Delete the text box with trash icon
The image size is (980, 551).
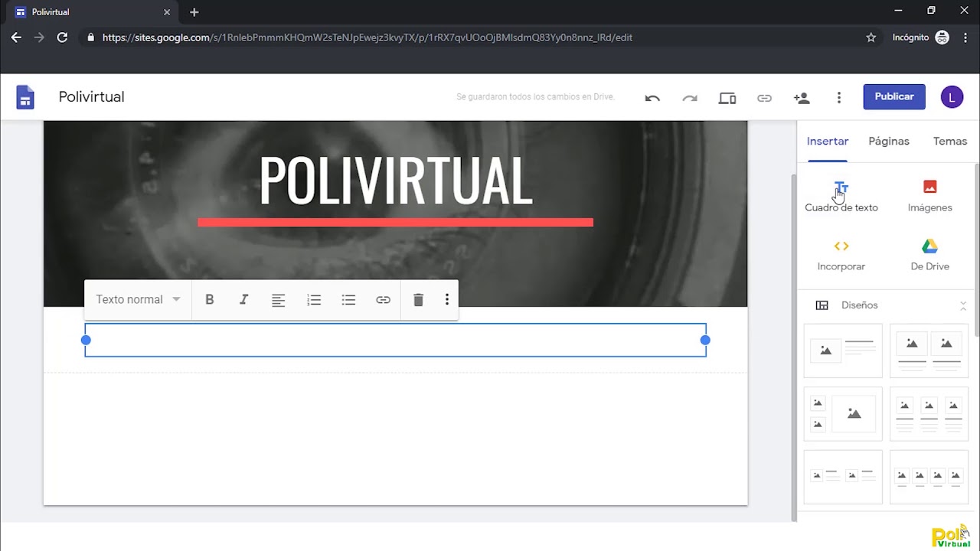click(418, 300)
